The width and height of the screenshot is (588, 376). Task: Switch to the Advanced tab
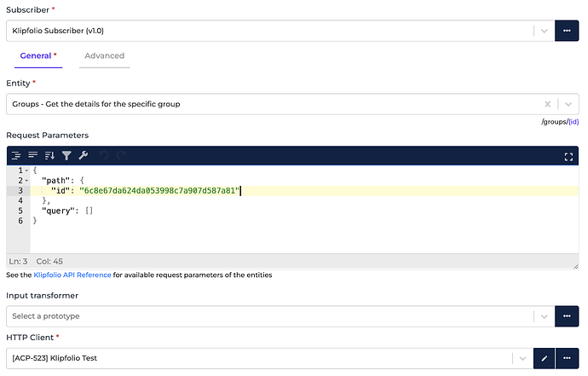(x=104, y=56)
